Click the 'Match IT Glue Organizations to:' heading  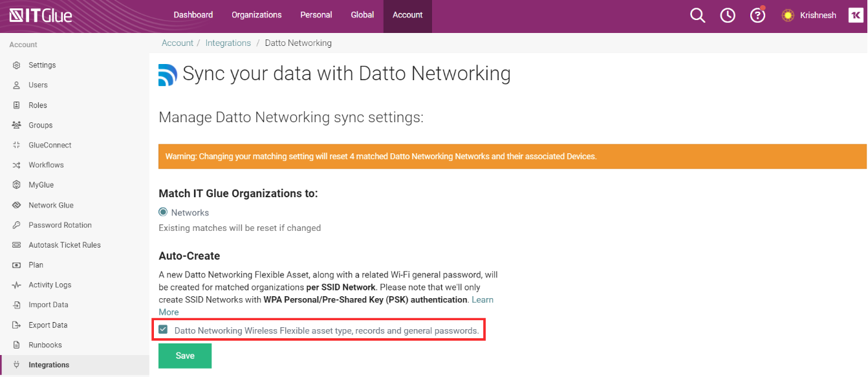238,193
